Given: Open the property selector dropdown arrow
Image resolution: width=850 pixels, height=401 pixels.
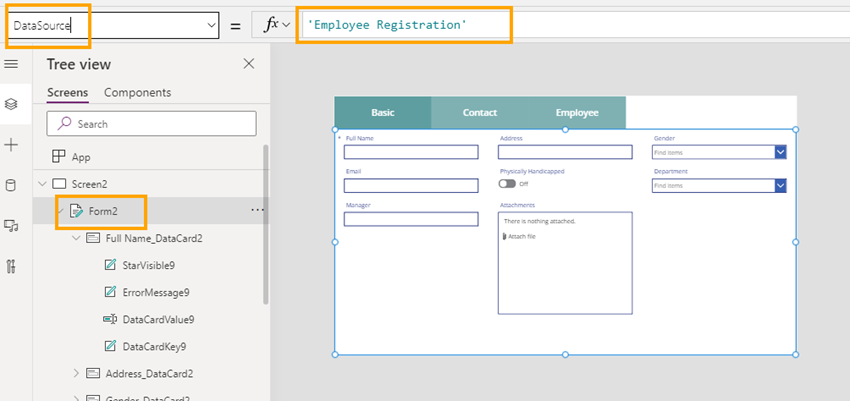Looking at the screenshot, I should coord(211,25).
